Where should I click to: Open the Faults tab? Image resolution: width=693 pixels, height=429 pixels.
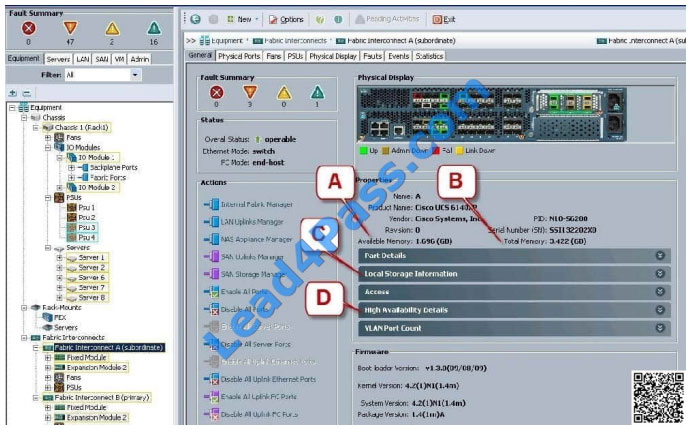(x=372, y=56)
